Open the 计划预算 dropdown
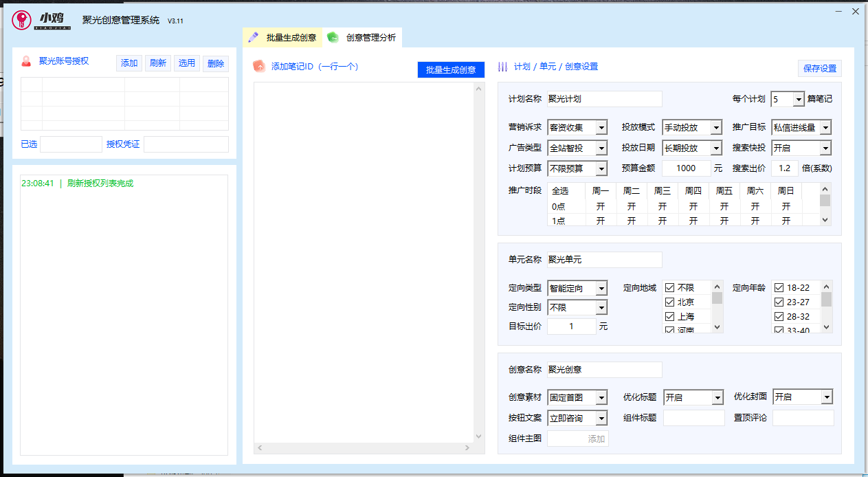The image size is (868, 477). pyautogui.click(x=601, y=168)
